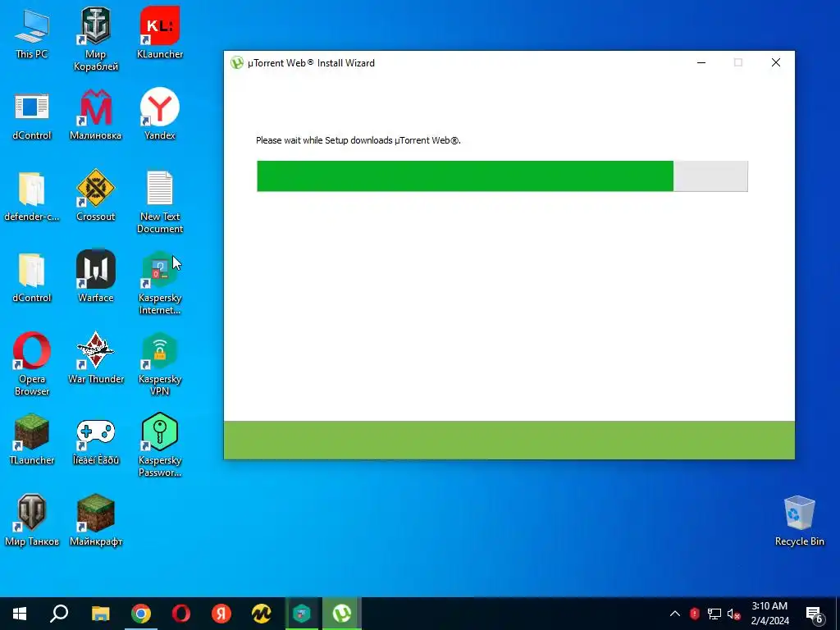This screenshot has height=630, width=840.
Task: Click the µTorrent download progress bar
Action: pos(503,176)
